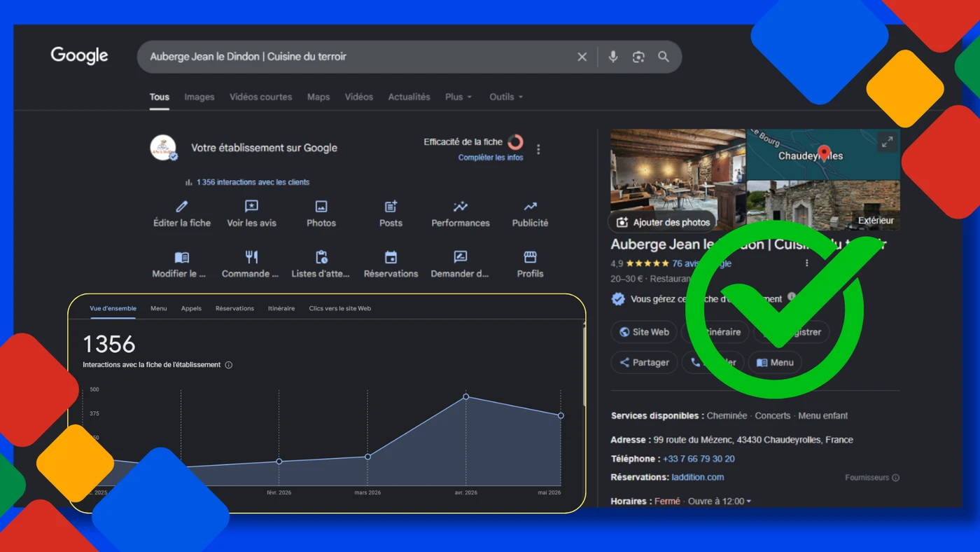Open the Publicité trend icon
This screenshot has width=980, height=552.
[530, 206]
